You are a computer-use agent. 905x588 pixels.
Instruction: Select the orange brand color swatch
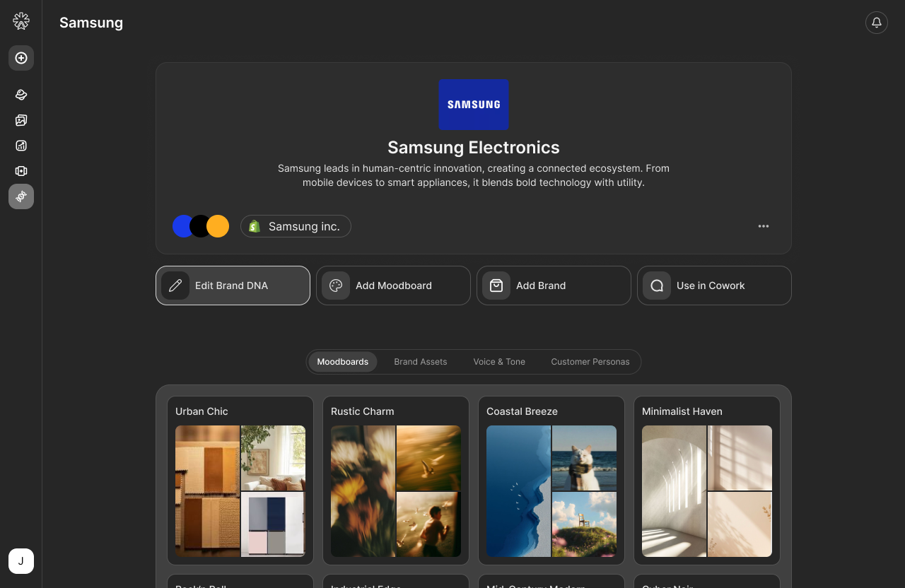(x=218, y=226)
